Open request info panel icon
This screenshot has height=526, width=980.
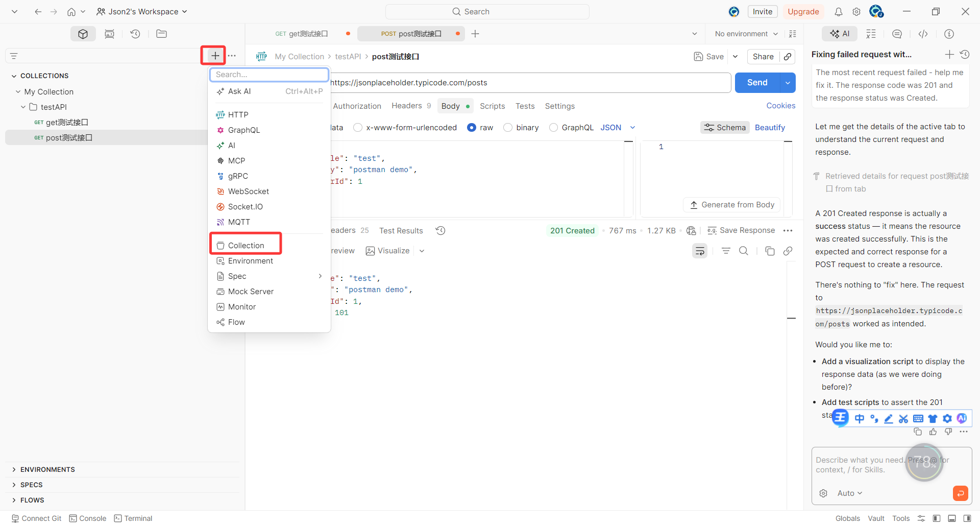coord(949,34)
